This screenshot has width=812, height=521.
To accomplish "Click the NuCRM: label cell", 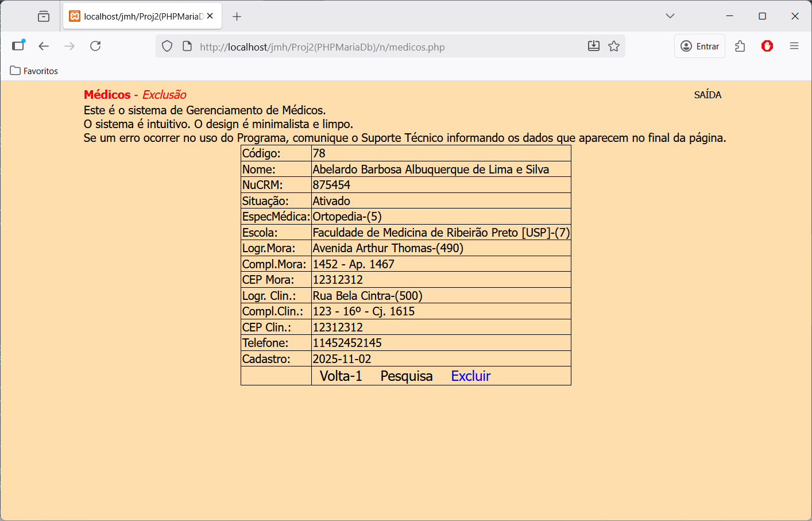I will click(276, 185).
